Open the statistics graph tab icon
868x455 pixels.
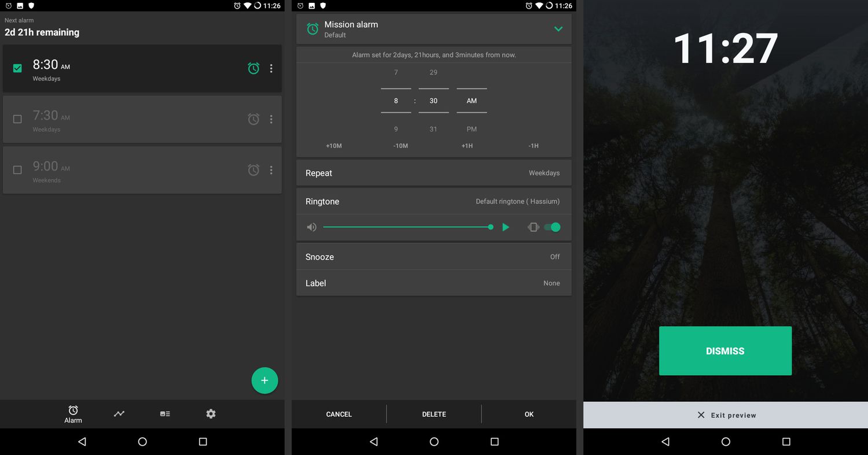coord(119,414)
